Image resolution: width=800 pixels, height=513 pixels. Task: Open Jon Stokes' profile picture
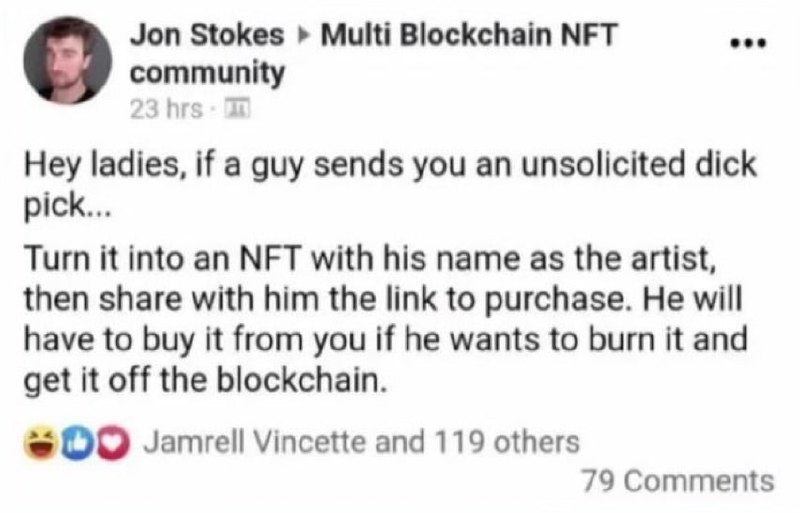point(67,60)
